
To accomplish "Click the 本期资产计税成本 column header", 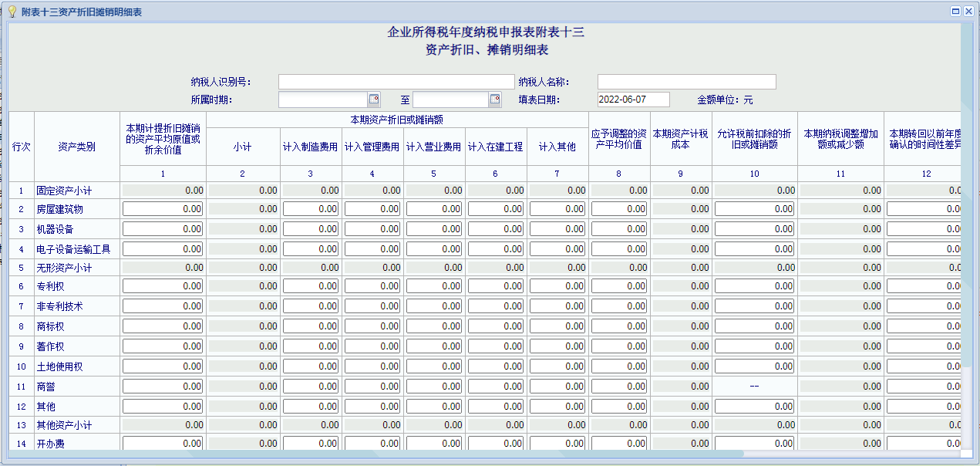I will click(x=681, y=139).
